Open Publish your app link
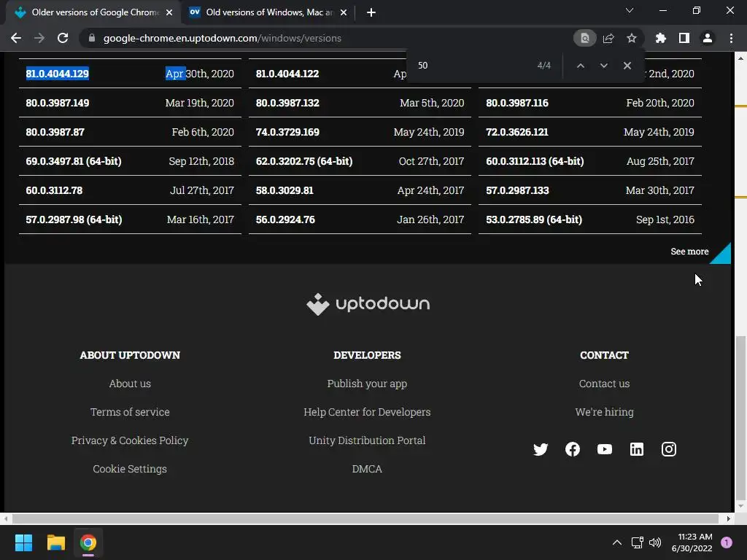The image size is (747, 560). pos(367,384)
